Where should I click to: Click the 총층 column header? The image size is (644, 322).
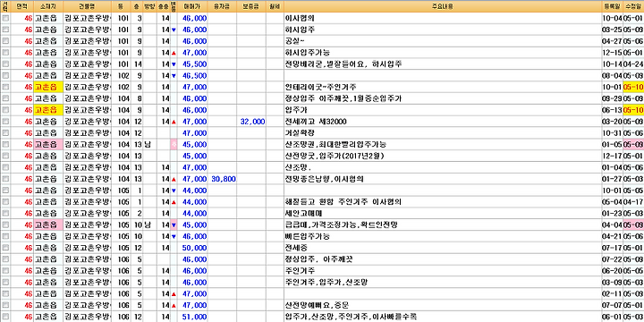click(x=163, y=6)
